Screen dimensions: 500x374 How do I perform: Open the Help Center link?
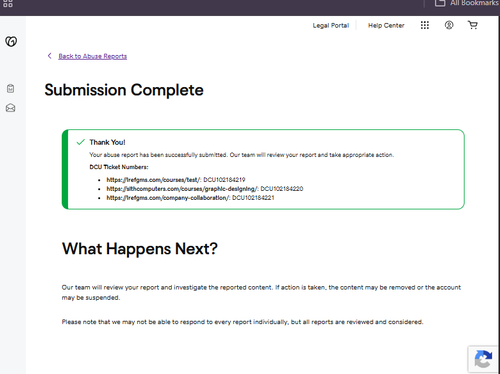click(x=386, y=25)
